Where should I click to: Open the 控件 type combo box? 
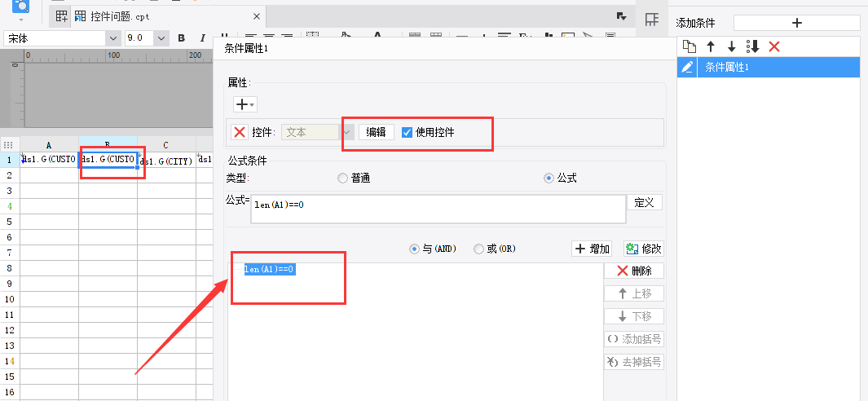(318, 132)
